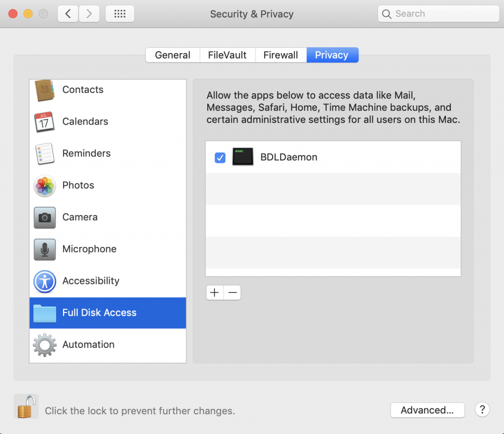
Task: Click the Camera icon in sidebar
Action: tap(45, 217)
